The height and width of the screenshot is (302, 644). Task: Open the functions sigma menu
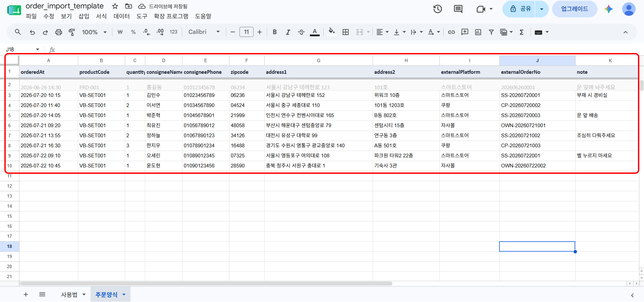pyautogui.click(x=522, y=32)
